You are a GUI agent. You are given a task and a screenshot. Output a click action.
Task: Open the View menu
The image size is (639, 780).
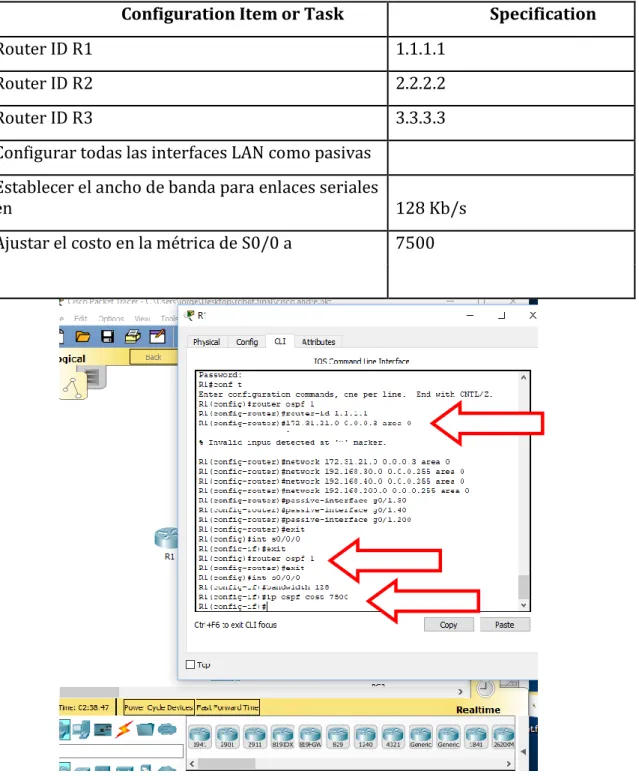pyautogui.click(x=142, y=318)
